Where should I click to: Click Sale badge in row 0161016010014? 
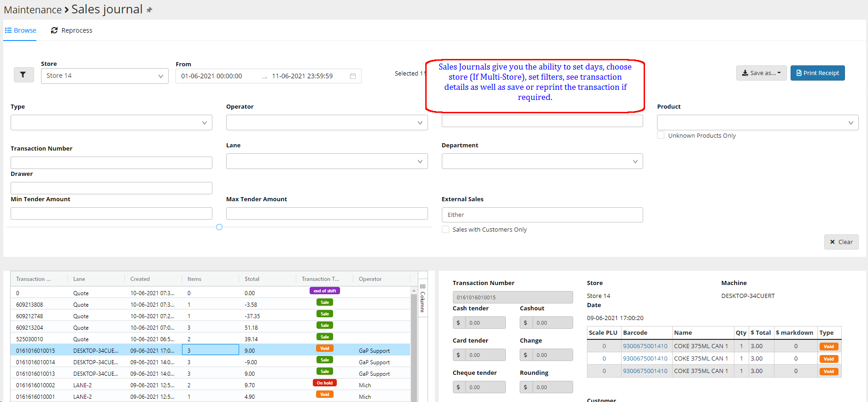pyautogui.click(x=325, y=360)
